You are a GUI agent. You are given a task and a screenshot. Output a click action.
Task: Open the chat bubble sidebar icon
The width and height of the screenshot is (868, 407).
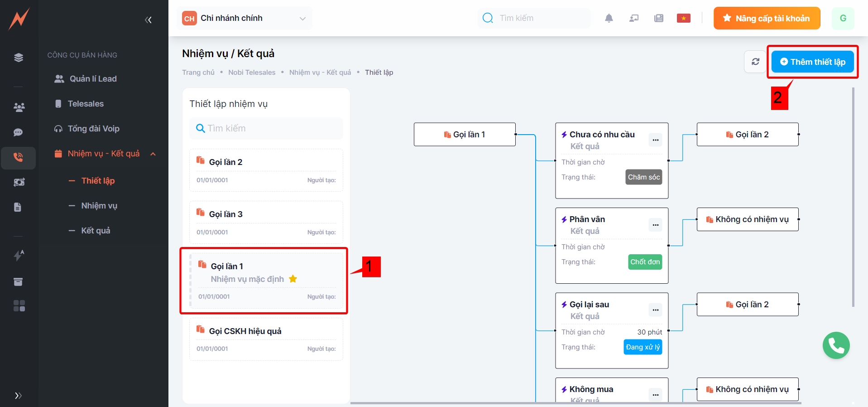[18, 132]
